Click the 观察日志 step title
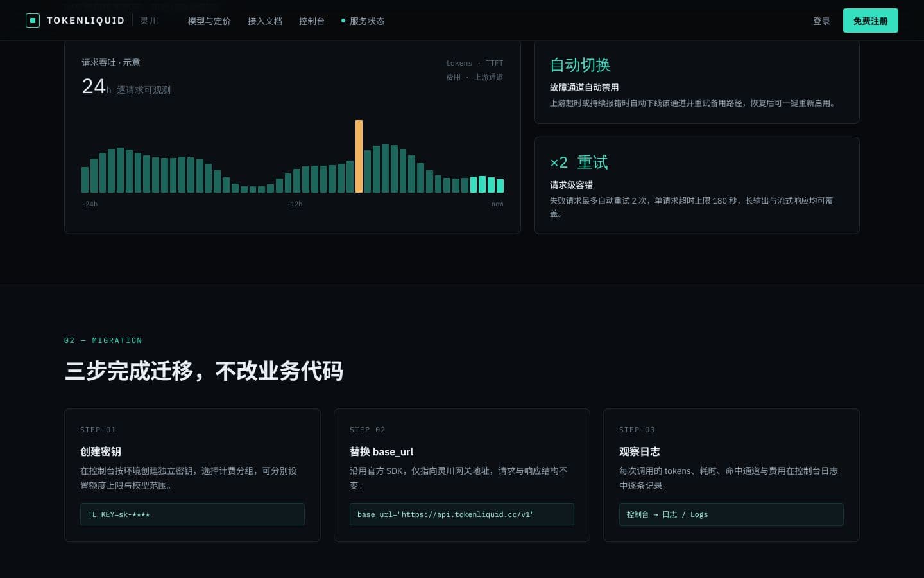This screenshot has height=578, width=924. point(640,451)
